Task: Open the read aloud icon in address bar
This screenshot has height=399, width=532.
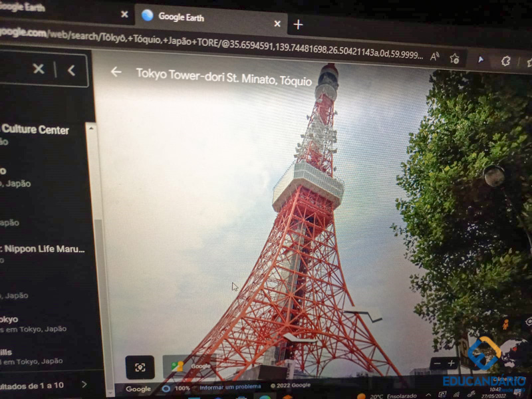Action: pos(435,57)
